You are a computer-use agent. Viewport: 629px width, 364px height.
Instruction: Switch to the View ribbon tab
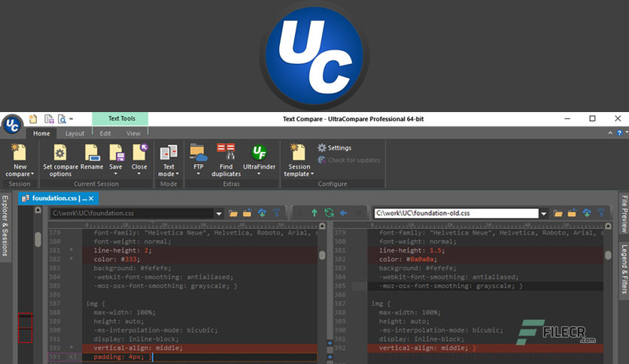(134, 134)
